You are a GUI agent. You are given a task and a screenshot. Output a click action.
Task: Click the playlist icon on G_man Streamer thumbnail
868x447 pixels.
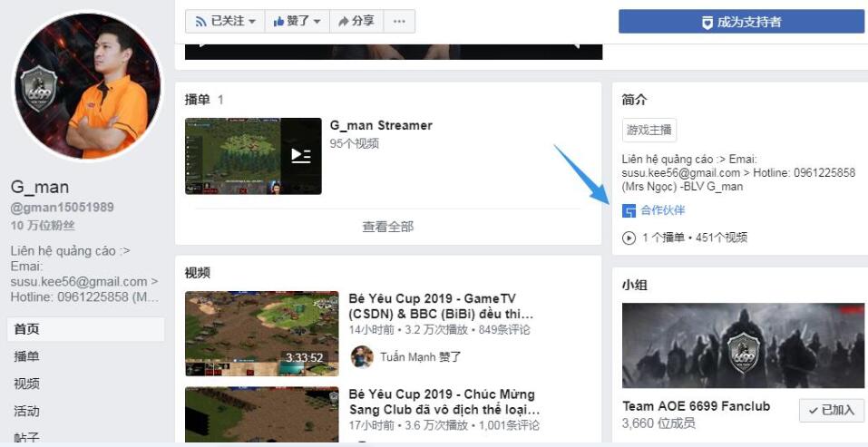click(300, 156)
